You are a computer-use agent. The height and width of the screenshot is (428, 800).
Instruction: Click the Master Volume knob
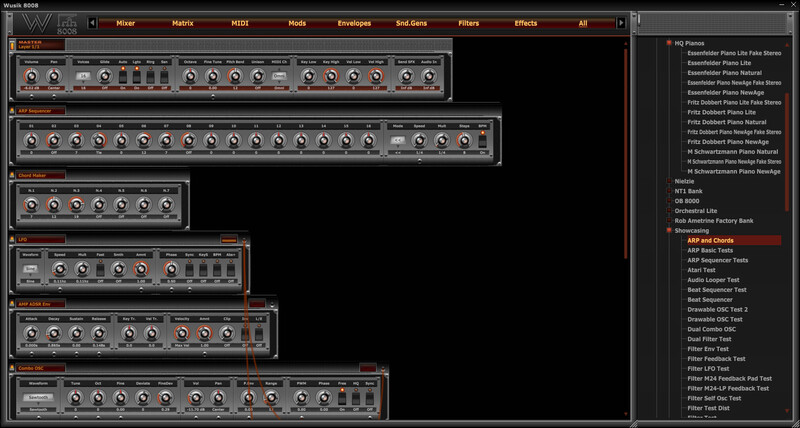(30, 77)
